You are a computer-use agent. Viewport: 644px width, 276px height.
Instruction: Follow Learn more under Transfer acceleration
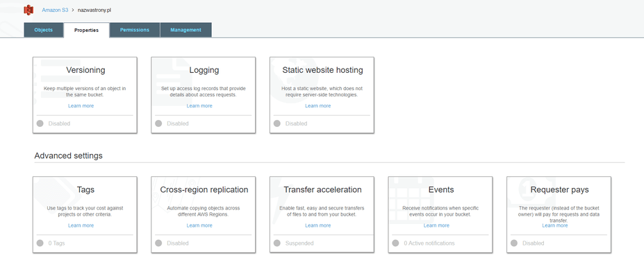[318, 225]
